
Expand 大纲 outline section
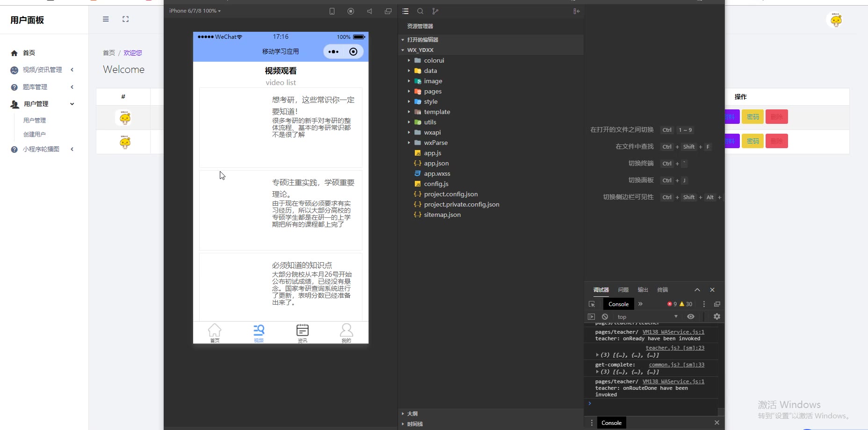point(491,414)
